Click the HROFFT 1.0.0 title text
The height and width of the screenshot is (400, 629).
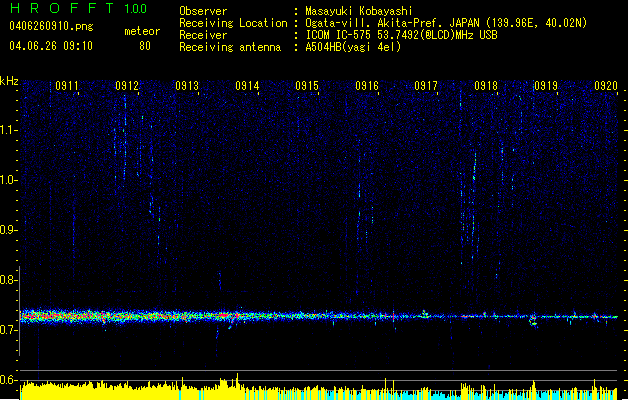[79, 8]
